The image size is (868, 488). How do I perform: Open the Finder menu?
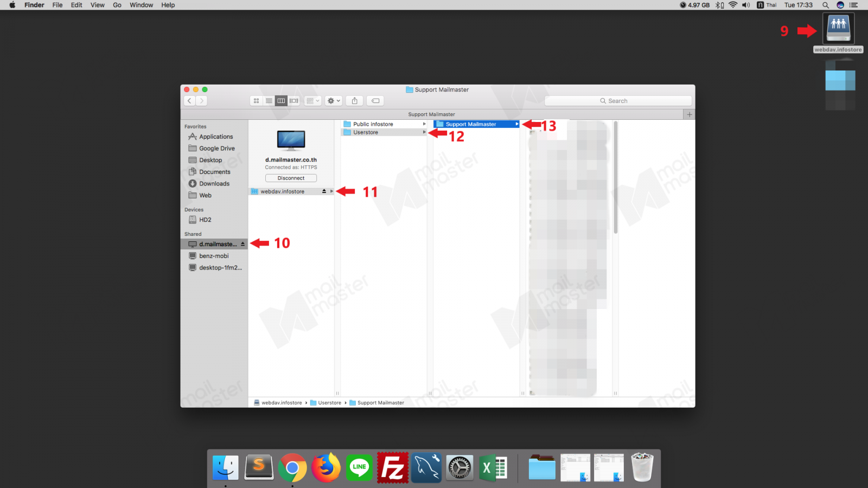coord(34,5)
